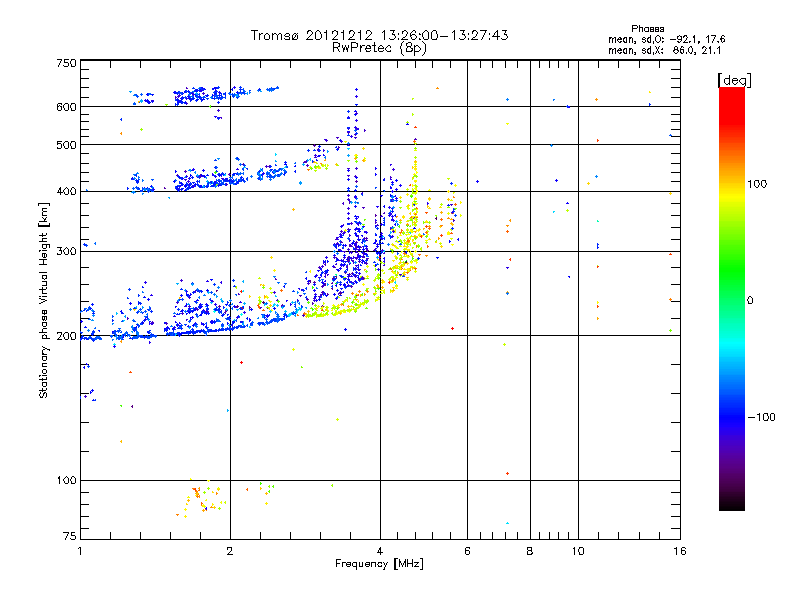The image size is (800, 600).
Task: Click the y-axis label '75'
Action: pos(70,536)
